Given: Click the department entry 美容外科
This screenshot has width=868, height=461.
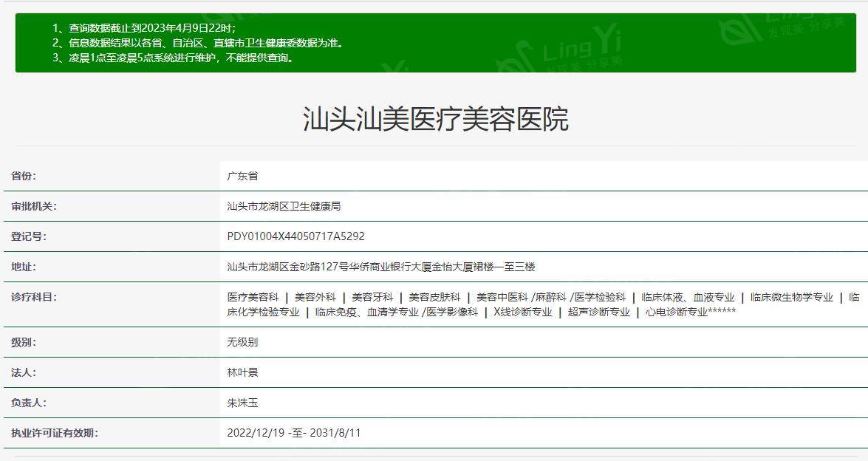Looking at the screenshot, I should 315,297.
